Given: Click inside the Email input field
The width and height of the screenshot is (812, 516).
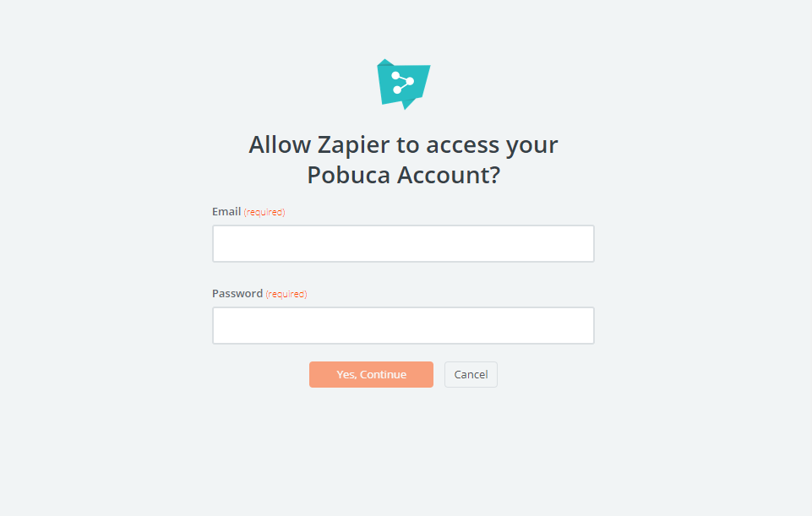Looking at the screenshot, I should pyautogui.click(x=403, y=243).
